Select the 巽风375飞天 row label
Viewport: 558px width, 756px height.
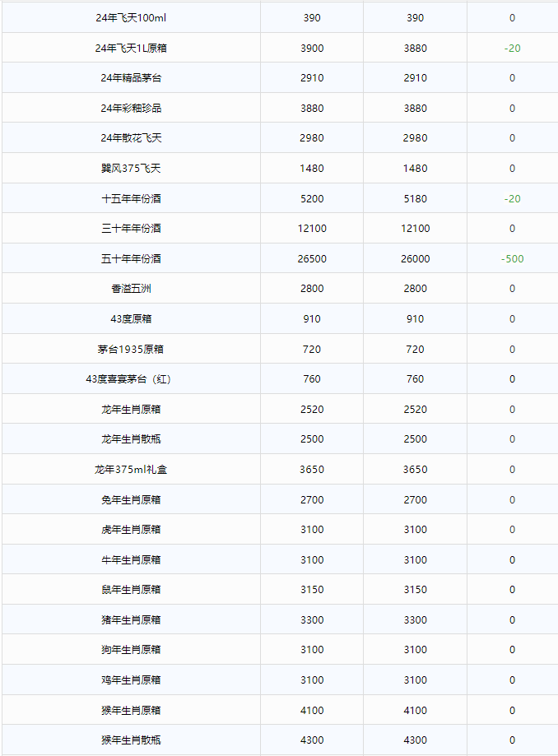131,169
